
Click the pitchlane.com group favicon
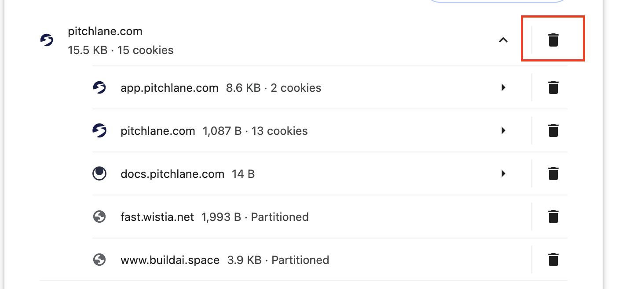pos(47,40)
